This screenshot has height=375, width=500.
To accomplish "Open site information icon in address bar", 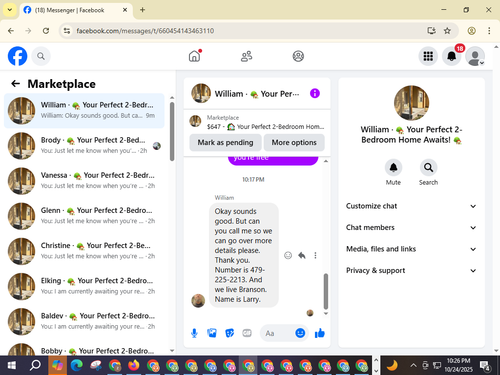I will [67, 31].
